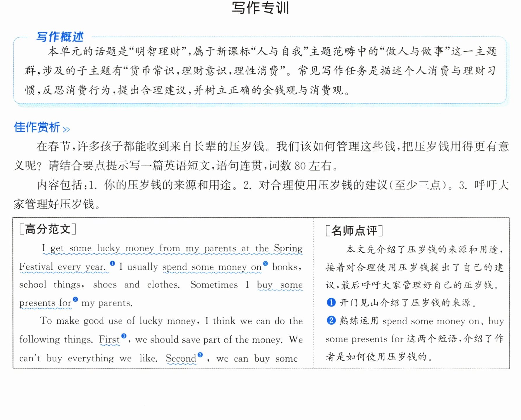Screen dimensions: 521x420
Task: Click the paragraph starting 本单元的话题是
Action: click(x=260, y=71)
